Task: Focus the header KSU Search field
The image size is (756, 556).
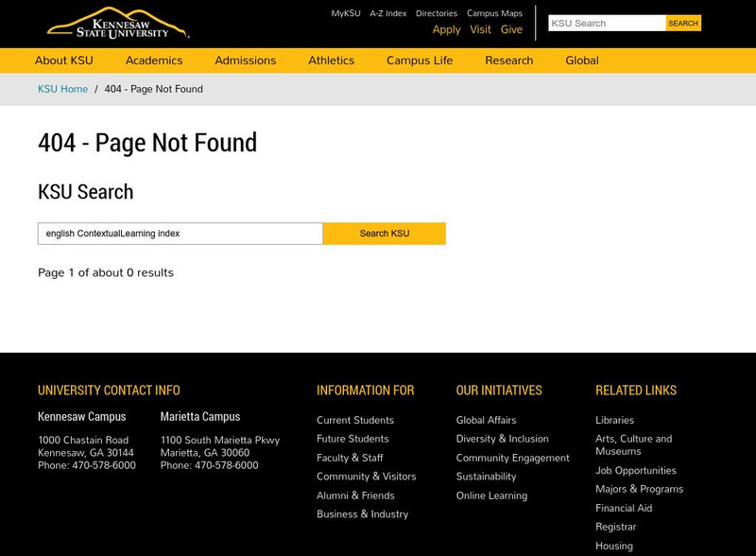Action: pos(607,23)
